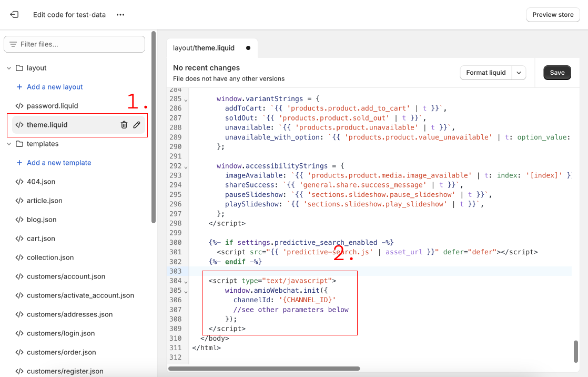Click the plus icon for new layout
The height and width of the screenshot is (377, 588).
click(19, 87)
